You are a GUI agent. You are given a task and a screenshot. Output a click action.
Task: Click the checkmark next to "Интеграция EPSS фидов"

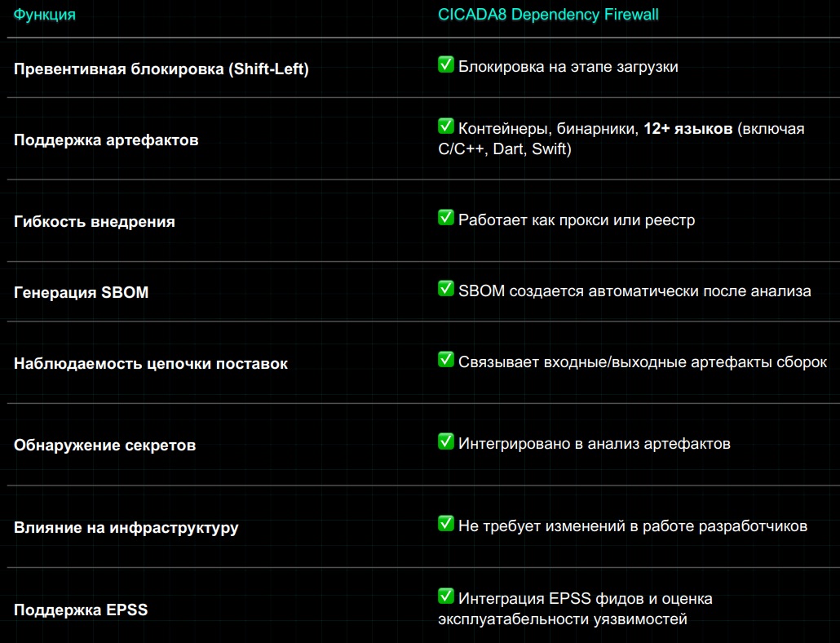point(446,596)
